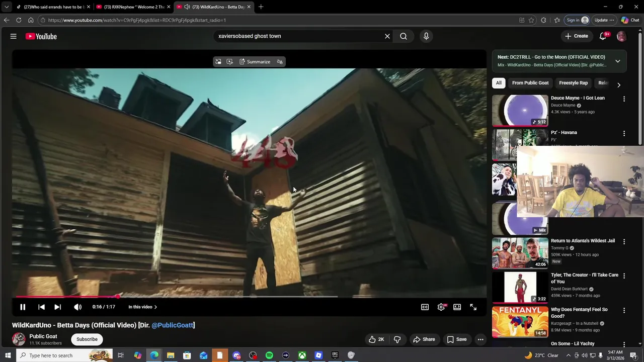Open the tab actions dropdown arrow
Viewport: 644px width, 362px height.
pyautogui.click(x=6, y=7)
